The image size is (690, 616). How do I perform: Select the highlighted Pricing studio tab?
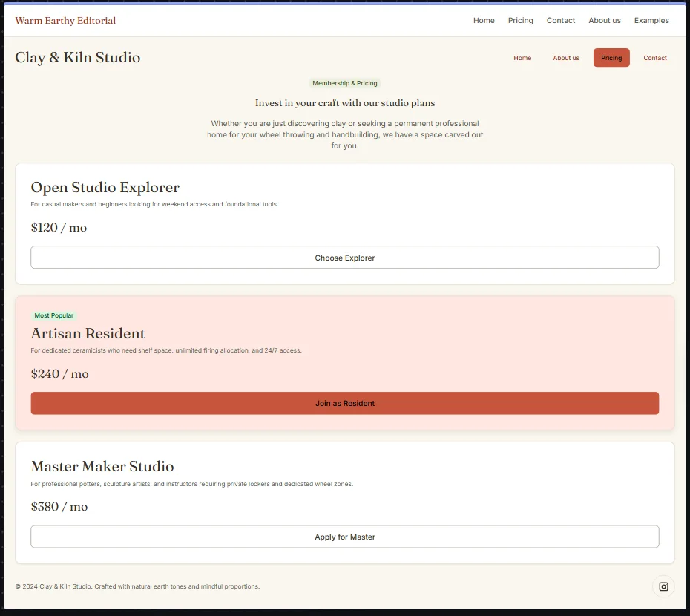click(611, 58)
